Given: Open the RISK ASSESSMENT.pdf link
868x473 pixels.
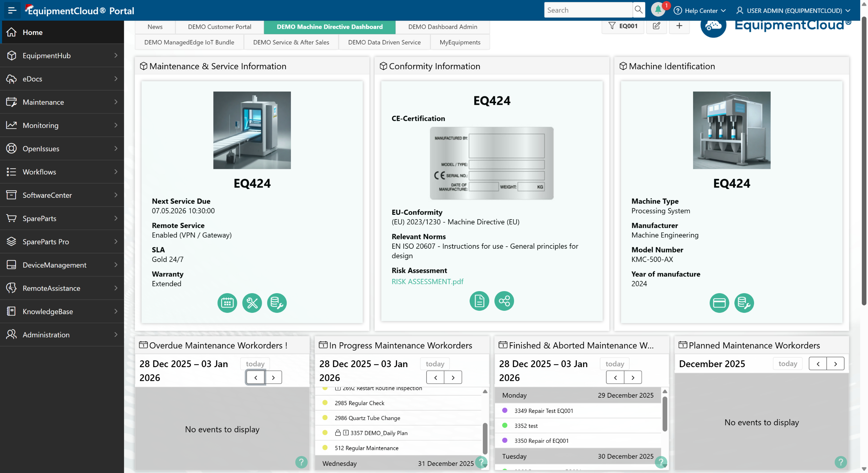Looking at the screenshot, I should (x=427, y=281).
